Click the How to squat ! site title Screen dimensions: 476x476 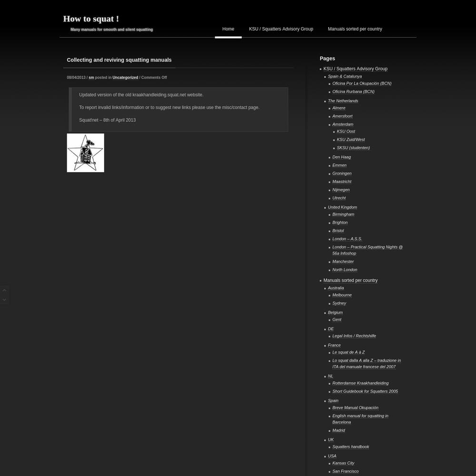(91, 19)
